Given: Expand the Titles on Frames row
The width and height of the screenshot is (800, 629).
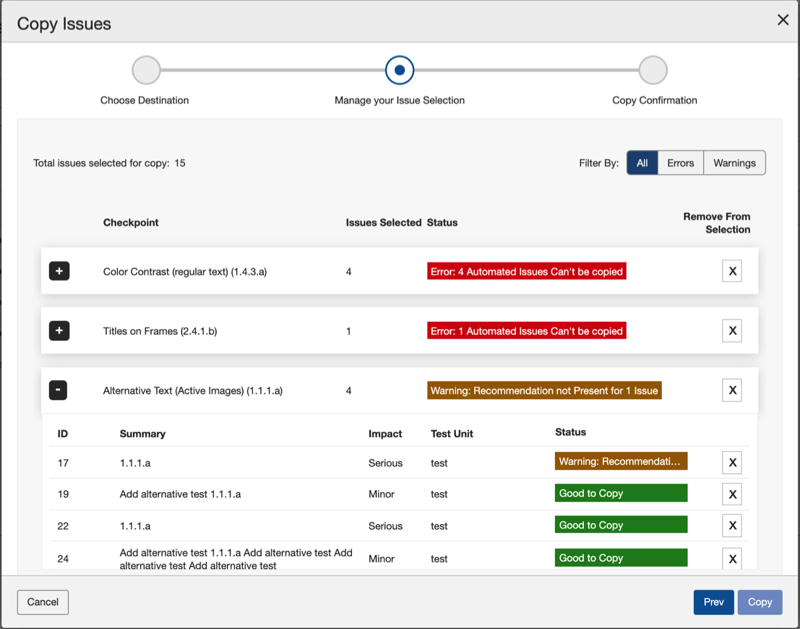Looking at the screenshot, I should [59, 331].
